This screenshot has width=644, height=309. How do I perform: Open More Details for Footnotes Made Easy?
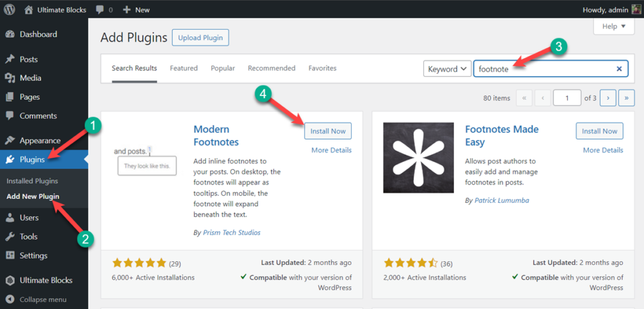click(x=603, y=150)
